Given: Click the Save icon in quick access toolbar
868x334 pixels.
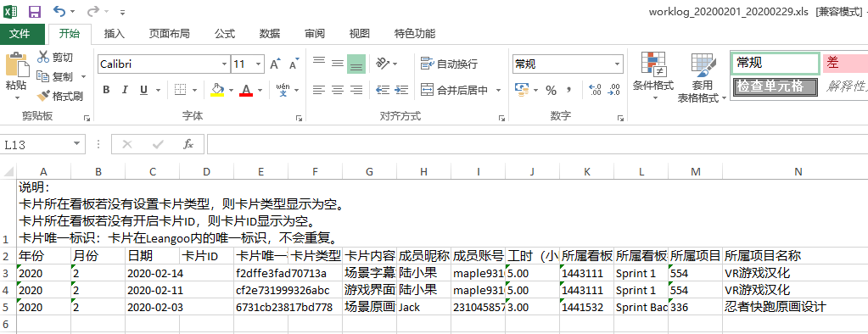Looking at the screenshot, I should [34, 11].
